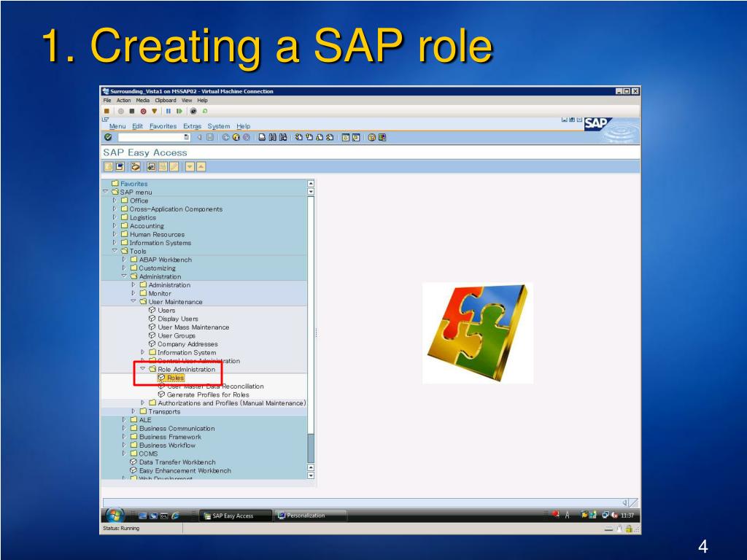Select Company Addresses item
Image resolution: width=747 pixels, height=560 pixels.
[x=183, y=344]
